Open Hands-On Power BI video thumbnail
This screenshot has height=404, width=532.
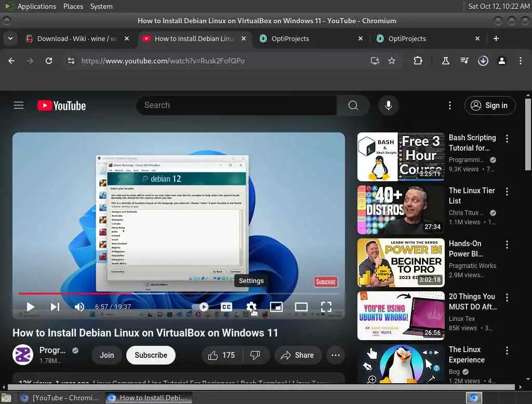(401, 263)
